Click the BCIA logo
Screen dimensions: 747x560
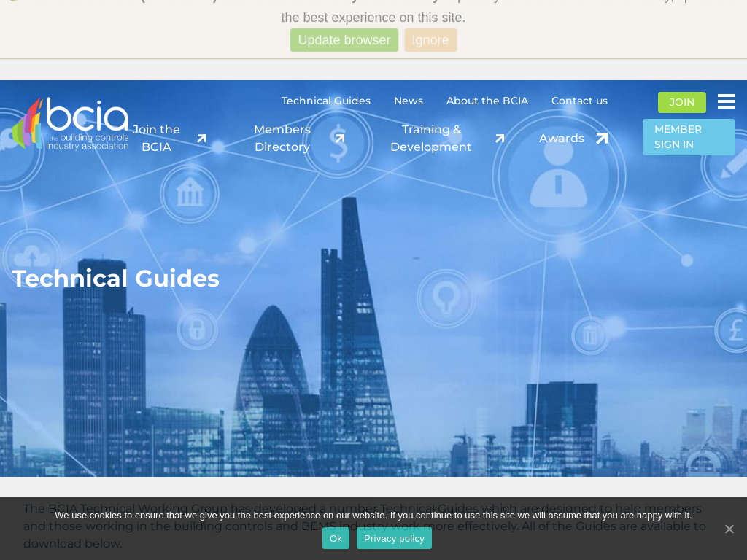click(x=71, y=124)
